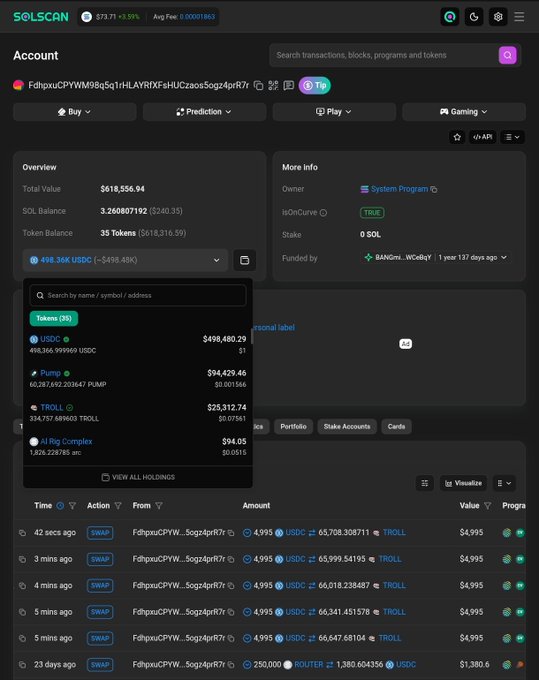
Task: Filter by From column funnel icon
Action: pyautogui.click(x=159, y=506)
